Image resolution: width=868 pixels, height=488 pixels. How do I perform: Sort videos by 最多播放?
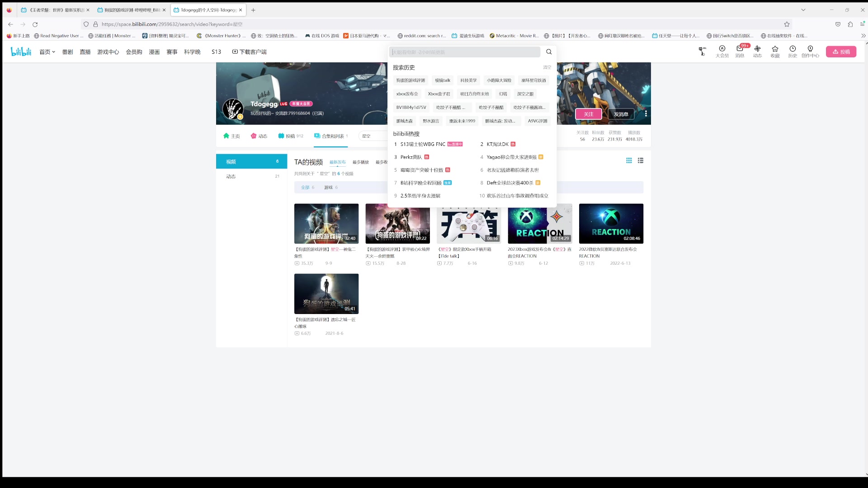click(x=360, y=162)
